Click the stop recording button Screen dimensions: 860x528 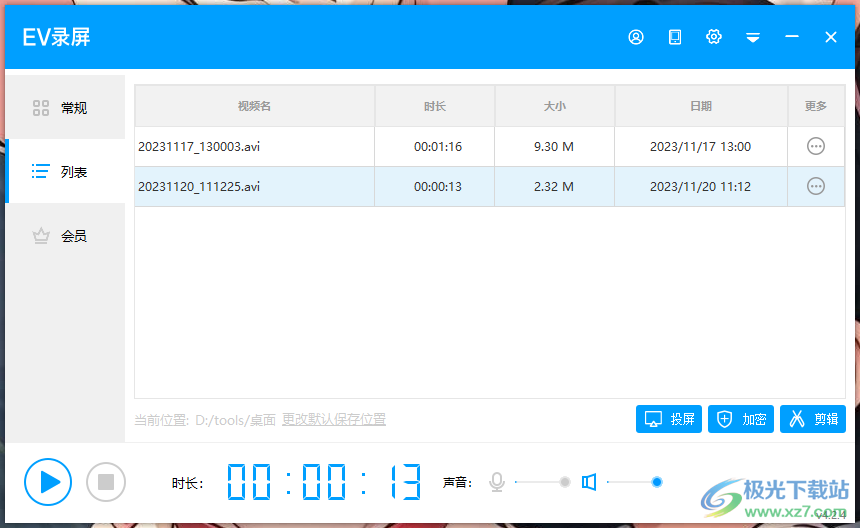click(106, 482)
